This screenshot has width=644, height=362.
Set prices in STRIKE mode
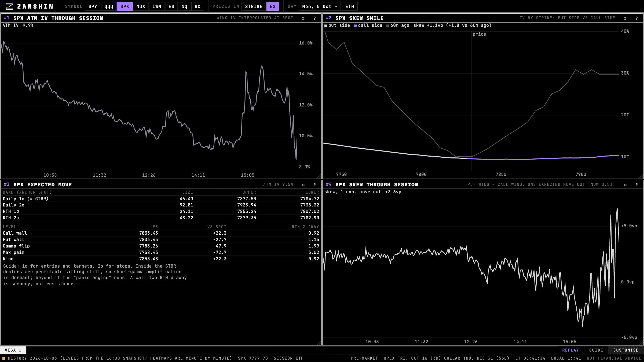(x=254, y=6)
